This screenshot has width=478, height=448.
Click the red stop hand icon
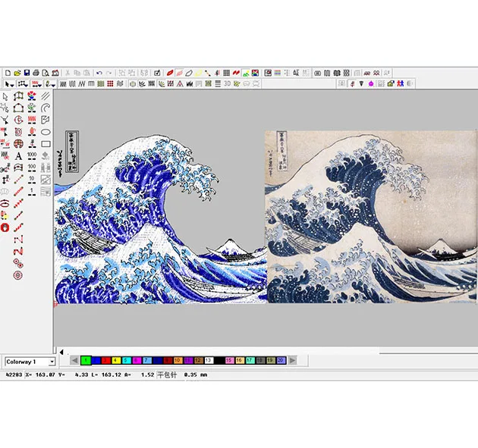[5, 227]
